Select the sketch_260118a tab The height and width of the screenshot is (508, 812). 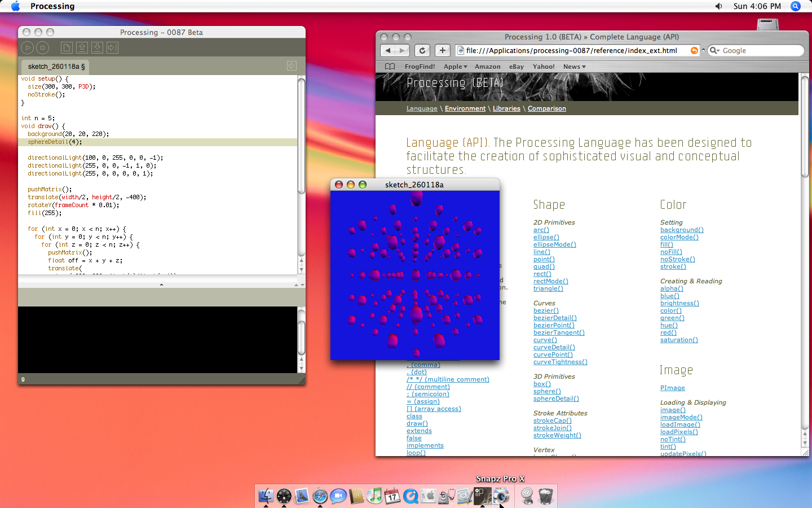tap(56, 67)
